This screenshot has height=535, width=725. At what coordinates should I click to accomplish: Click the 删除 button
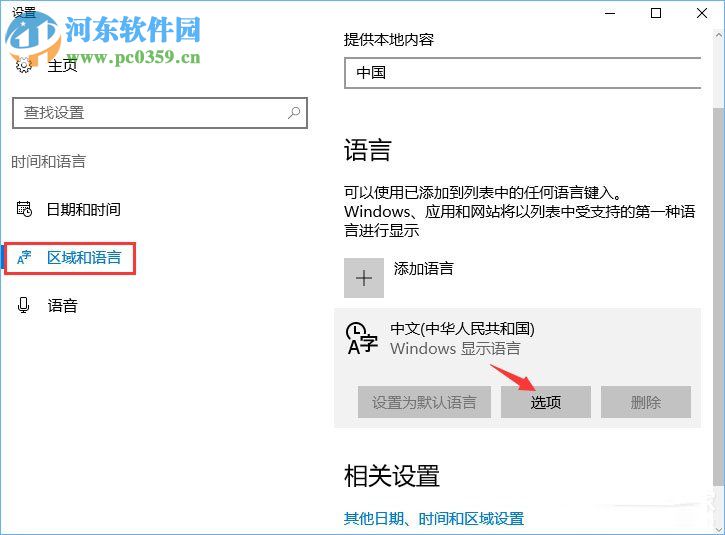coord(645,402)
